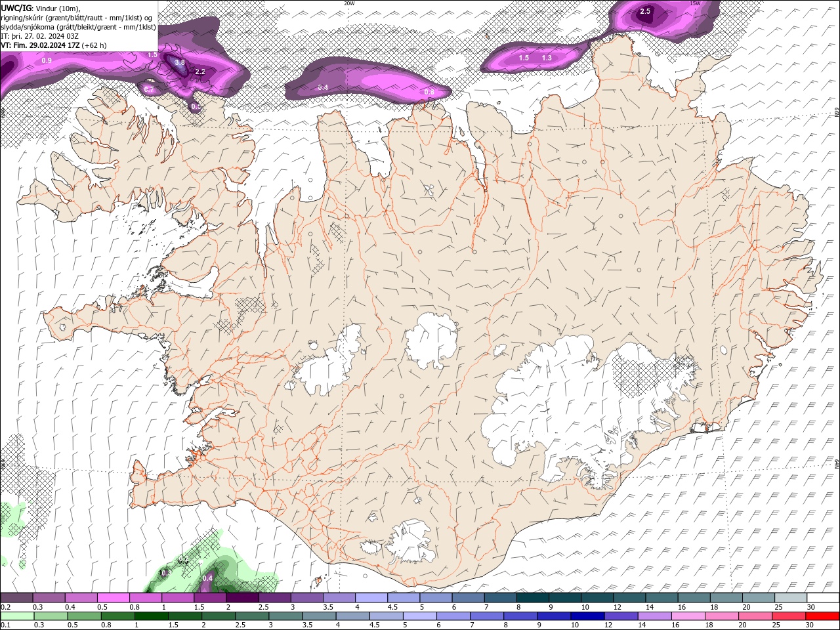This screenshot has height=630, width=840.
Task: Select the bright pink 0.5 swatch in upper legend row
Action: tap(113, 598)
